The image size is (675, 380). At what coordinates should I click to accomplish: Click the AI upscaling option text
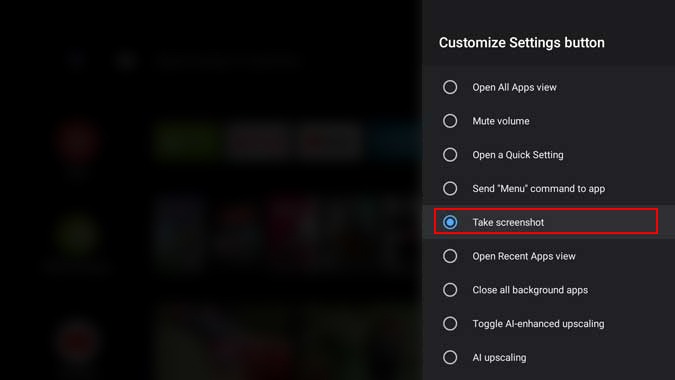499,358
